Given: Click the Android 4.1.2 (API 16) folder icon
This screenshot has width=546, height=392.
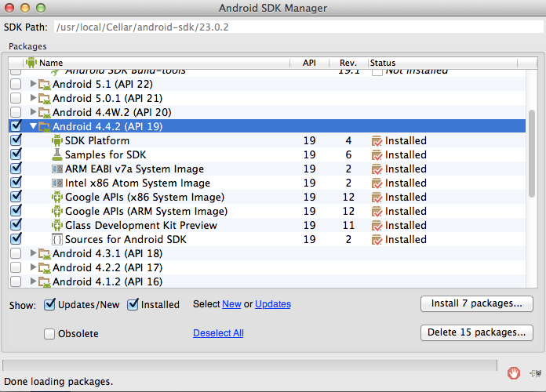Looking at the screenshot, I should coord(45,282).
